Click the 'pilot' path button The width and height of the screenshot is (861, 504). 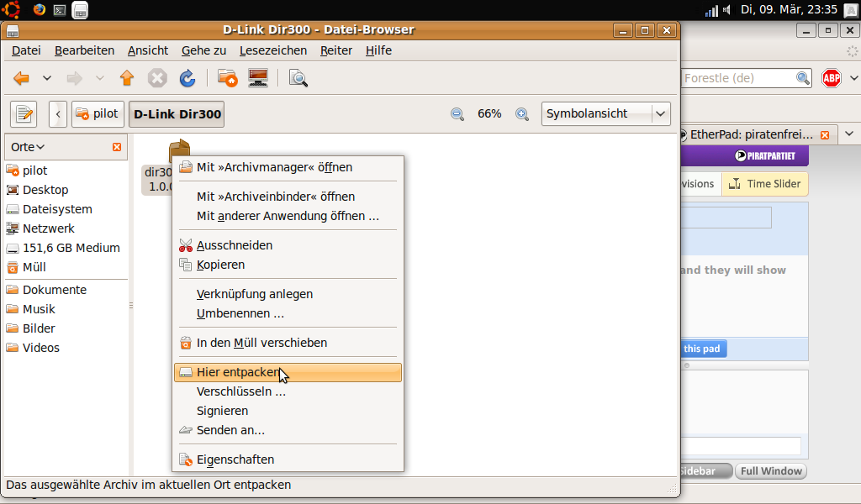pyautogui.click(x=98, y=113)
